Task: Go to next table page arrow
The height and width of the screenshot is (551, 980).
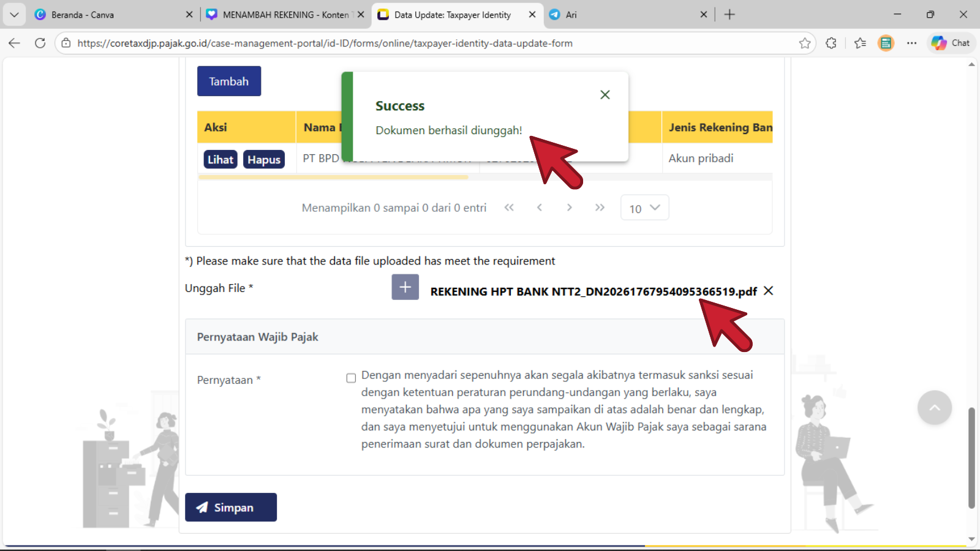Action: [x=569, y=208]
